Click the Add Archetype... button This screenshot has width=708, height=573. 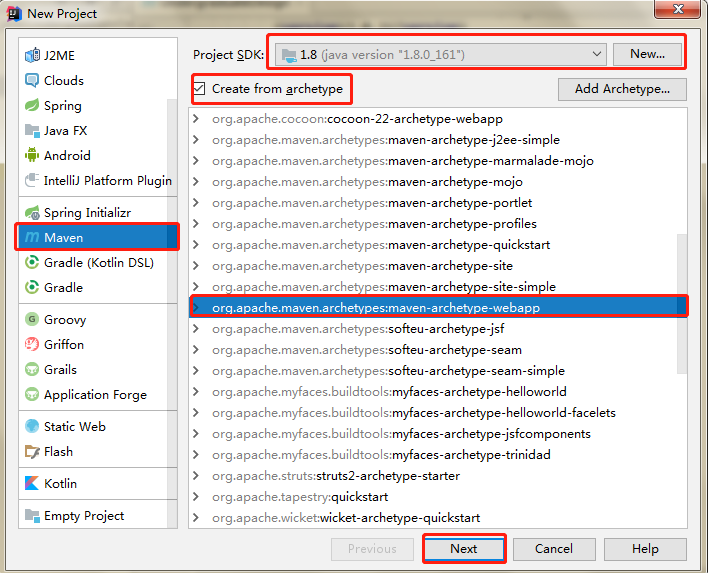pyautogui.click(x=622, y=89)
